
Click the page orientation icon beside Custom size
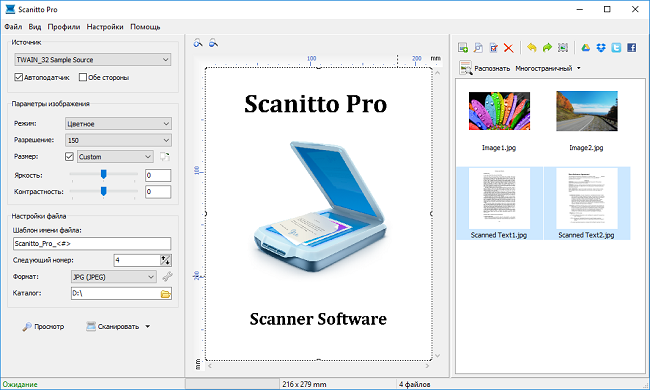pyautogui.click(x=165, y=157)
